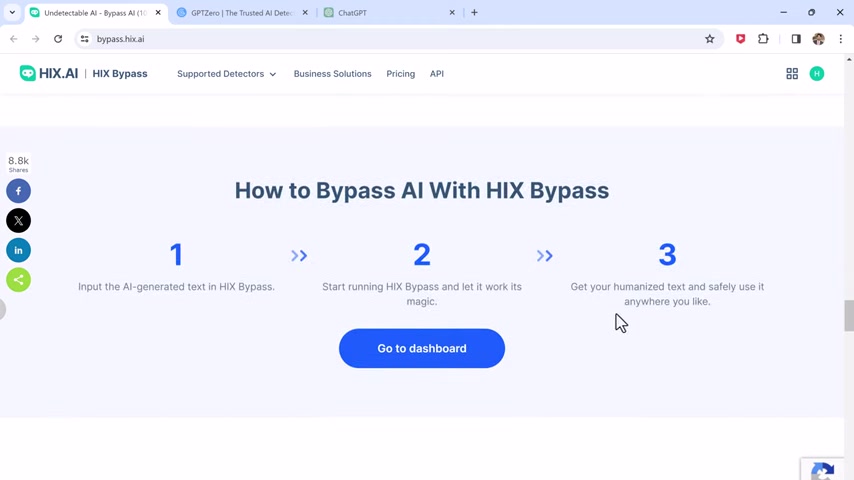Open the green H account avatar
Screen dimensions: 854x480
pos(816,74)
